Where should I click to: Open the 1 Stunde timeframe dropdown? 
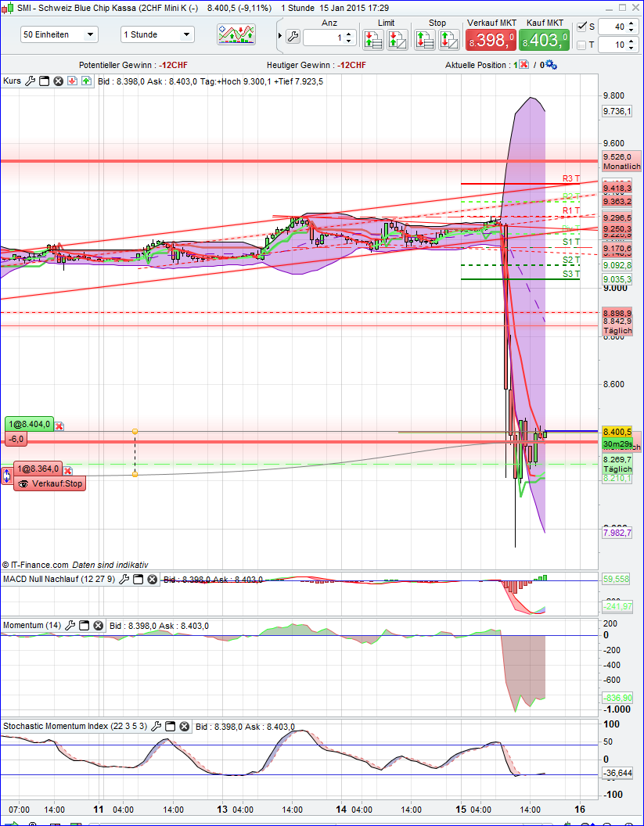(x=155, y=35)
